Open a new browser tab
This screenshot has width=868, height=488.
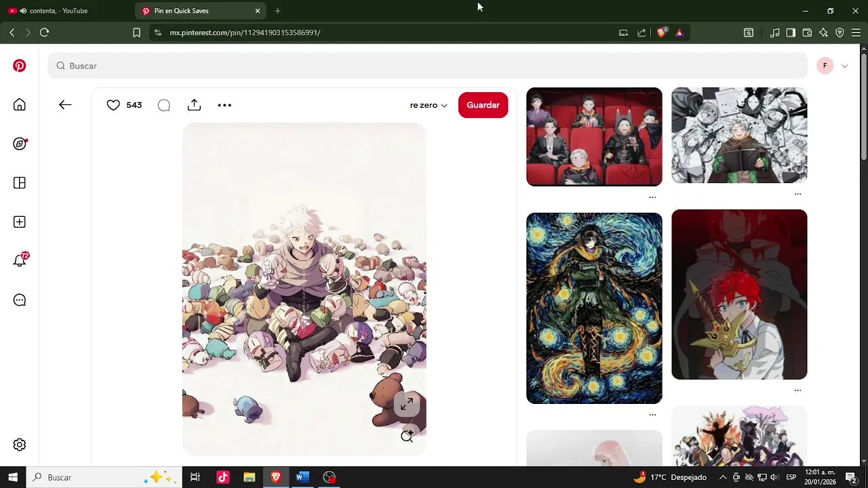277,11
